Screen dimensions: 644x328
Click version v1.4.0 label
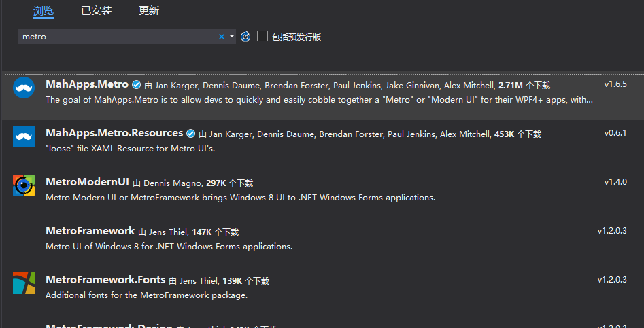(615, 182)
